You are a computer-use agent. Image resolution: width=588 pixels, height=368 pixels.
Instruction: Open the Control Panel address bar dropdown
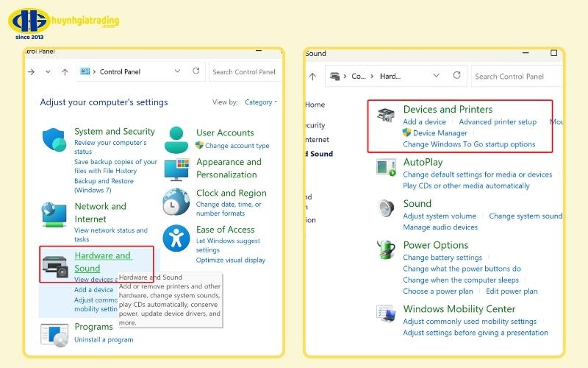pyautogui.click(x=177, y=71)
